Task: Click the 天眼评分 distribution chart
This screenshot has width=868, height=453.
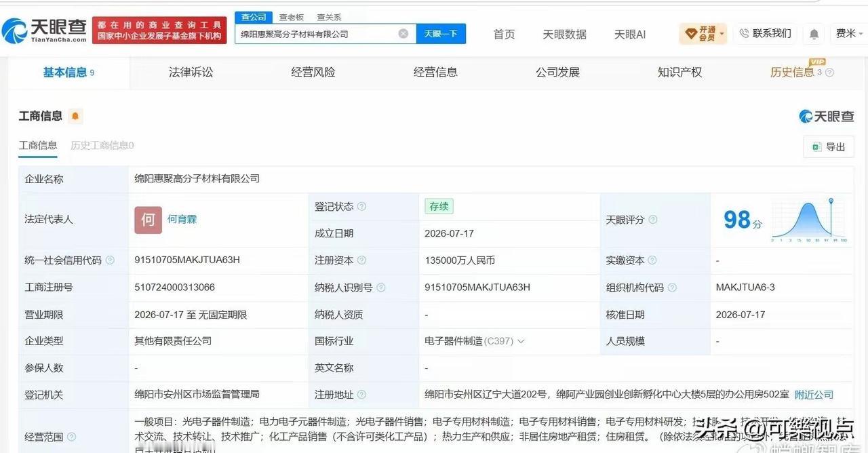Action: (808, 220)
